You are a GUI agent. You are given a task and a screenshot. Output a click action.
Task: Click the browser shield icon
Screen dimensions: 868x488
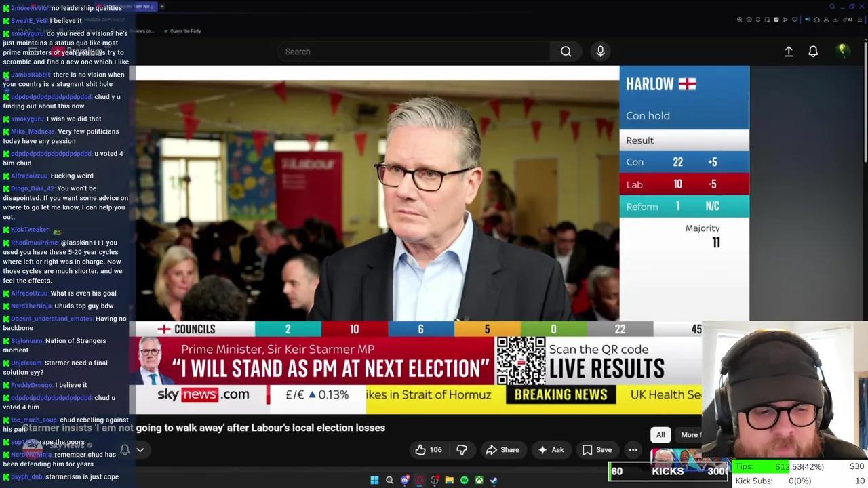[x=776, y=20]
